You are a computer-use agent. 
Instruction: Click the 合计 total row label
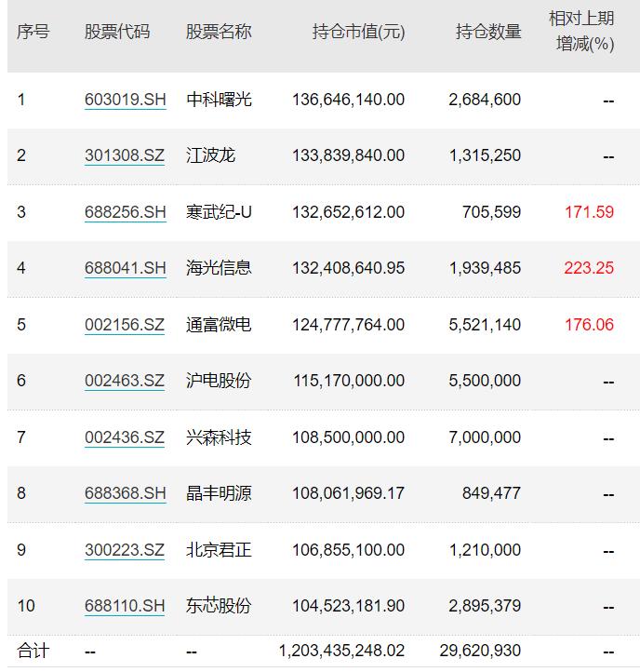(x=33, y=651)
